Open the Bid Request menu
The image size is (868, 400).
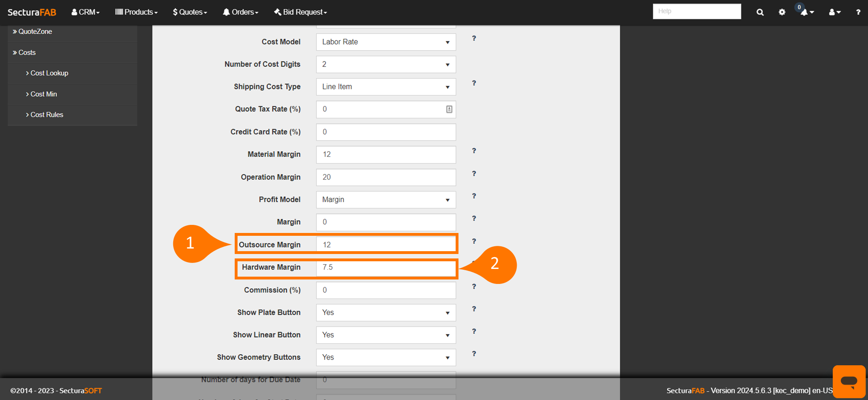[301, 12]
